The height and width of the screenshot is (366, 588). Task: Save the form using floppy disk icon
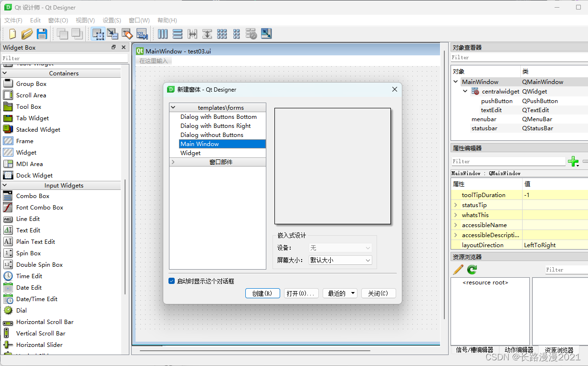tap(42, 34)
